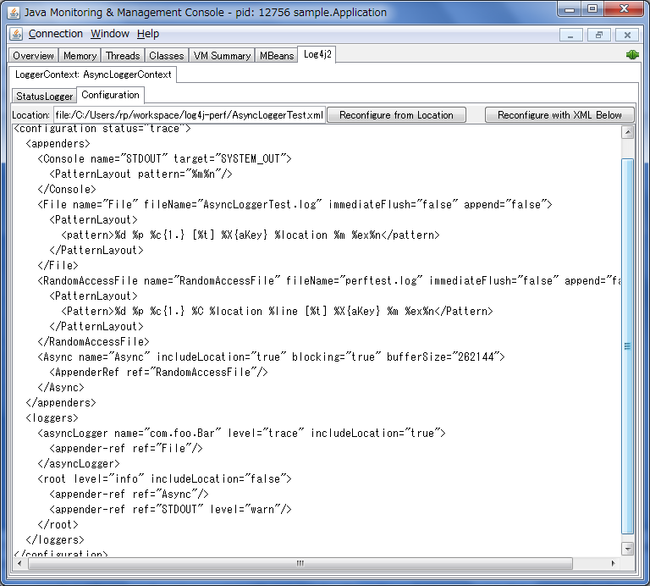650x586 pixels.
Task: Click the '</Console>' closing tag
Action: [x=67, y=189]
